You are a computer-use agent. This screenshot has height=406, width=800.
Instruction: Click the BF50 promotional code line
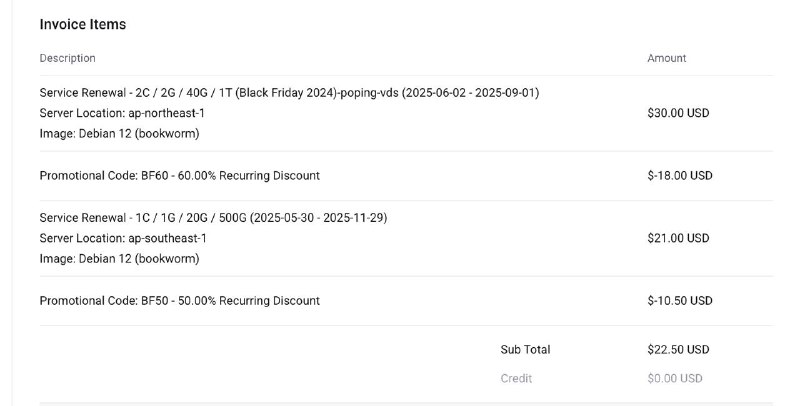(180, 301)
